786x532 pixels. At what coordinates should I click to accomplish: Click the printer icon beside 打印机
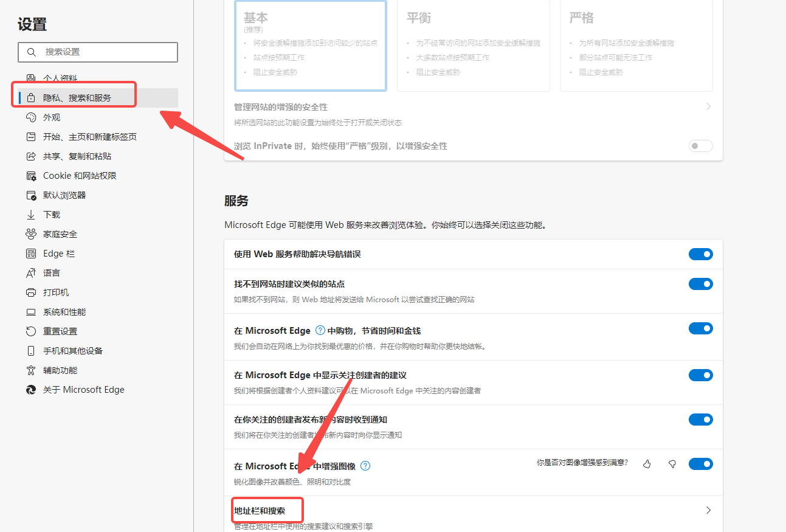point(31,292)
